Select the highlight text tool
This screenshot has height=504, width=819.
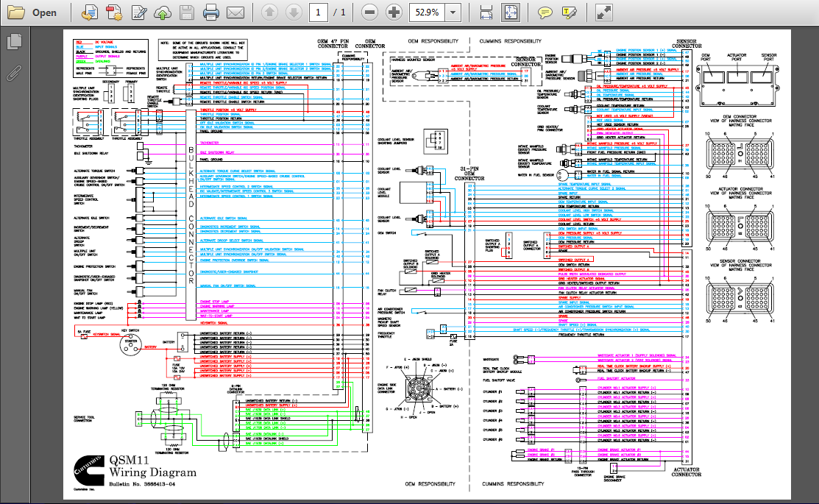pyautogui.click(x=569, y=13)
